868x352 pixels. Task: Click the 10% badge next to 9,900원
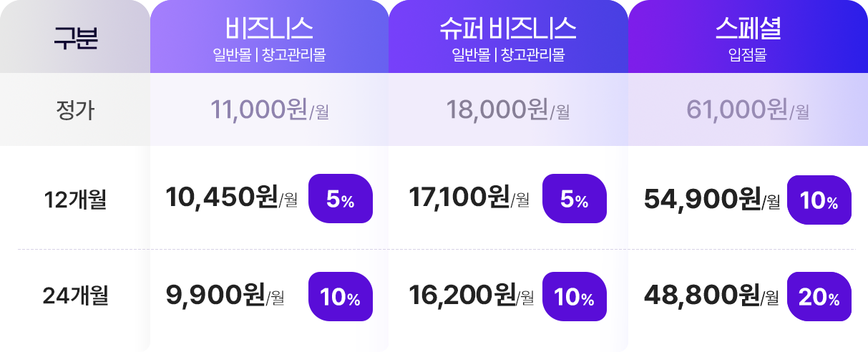tap(341, 296)
